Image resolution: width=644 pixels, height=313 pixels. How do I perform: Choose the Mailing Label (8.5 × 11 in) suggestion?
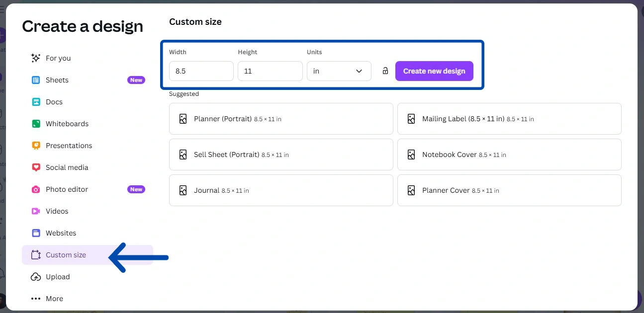click(509, 119)
